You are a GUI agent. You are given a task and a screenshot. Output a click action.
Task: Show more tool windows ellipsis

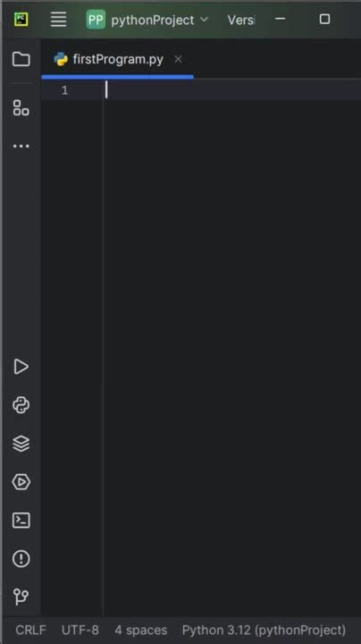pyautogui.click(x=21, y=146)
